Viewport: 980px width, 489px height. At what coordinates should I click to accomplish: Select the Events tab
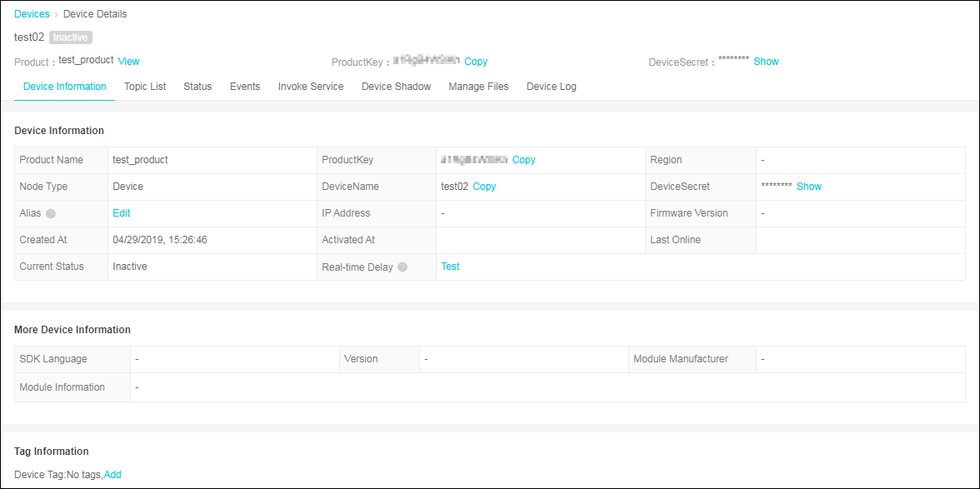click(245, 87)
